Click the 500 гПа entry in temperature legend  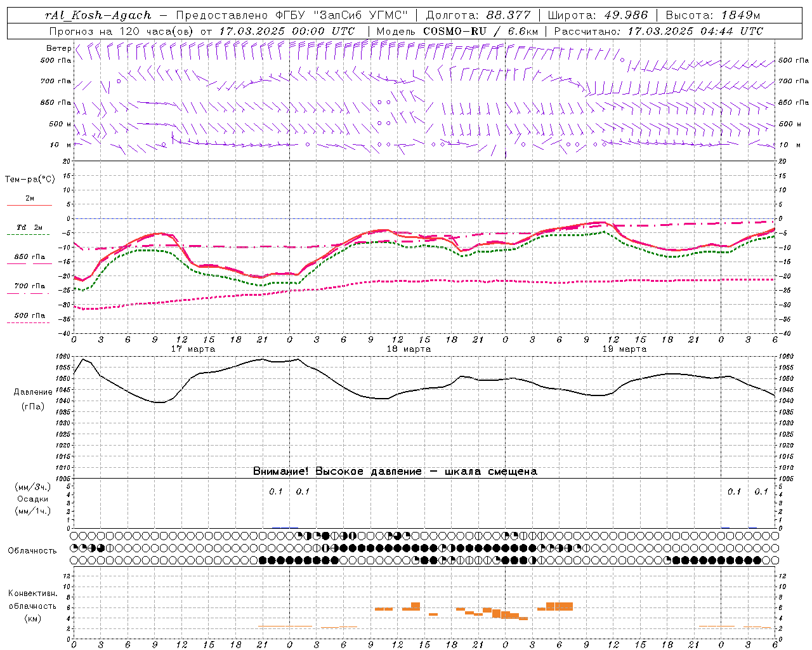click(x=30, y=315)
